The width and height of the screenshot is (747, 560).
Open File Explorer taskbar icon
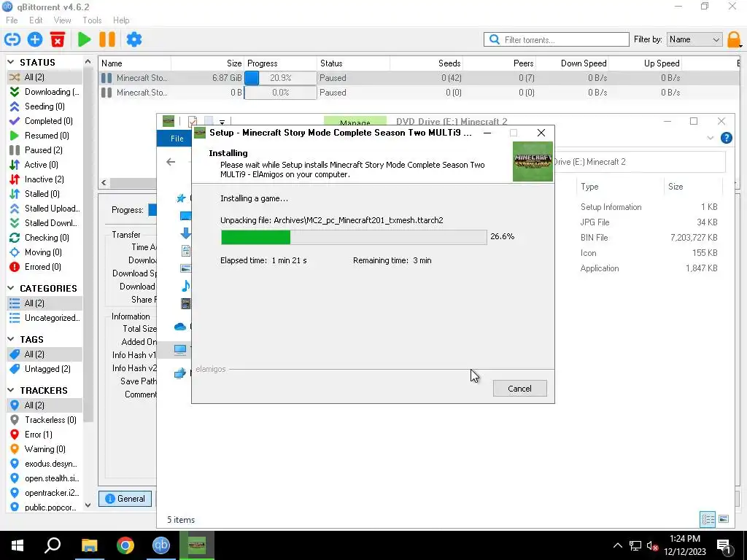coord(89,545)
